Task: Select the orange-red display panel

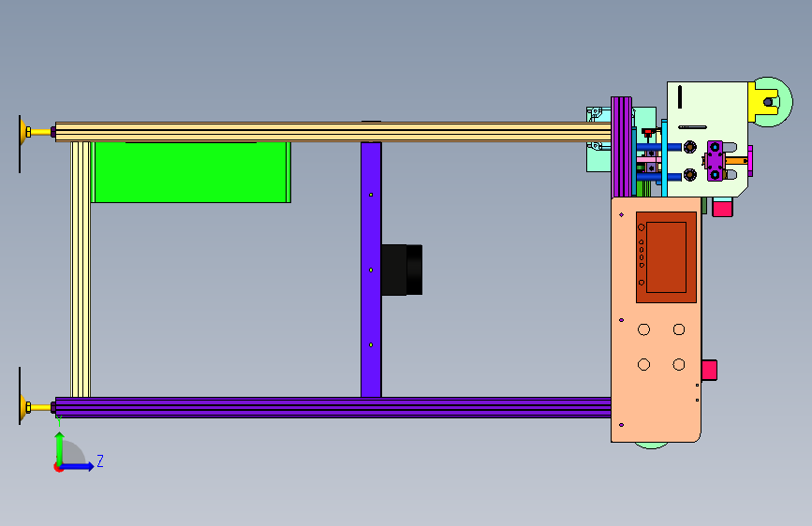Action: click(x=666, y=257)
